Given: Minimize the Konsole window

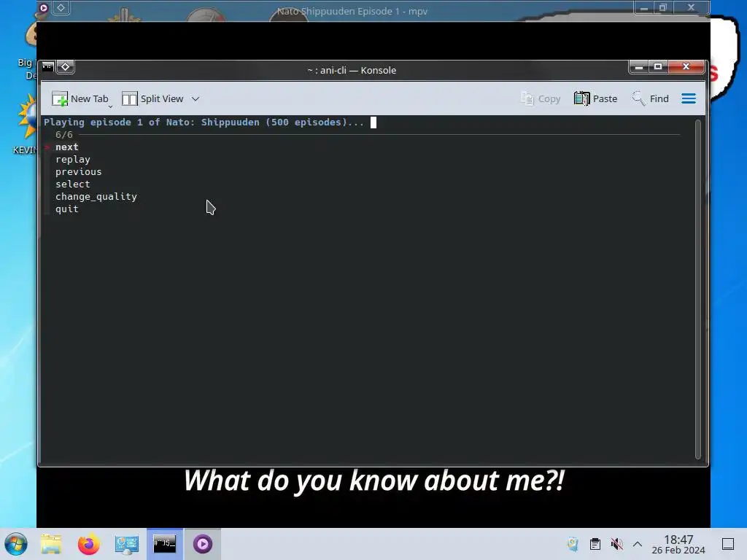Looking at the screenshot, I should [639, 66].
